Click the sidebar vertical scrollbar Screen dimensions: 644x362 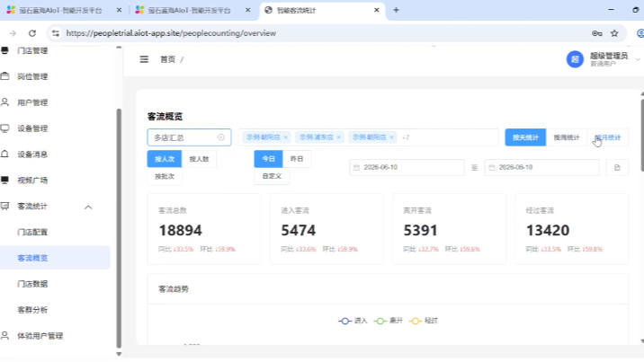(x=119, y=227)
